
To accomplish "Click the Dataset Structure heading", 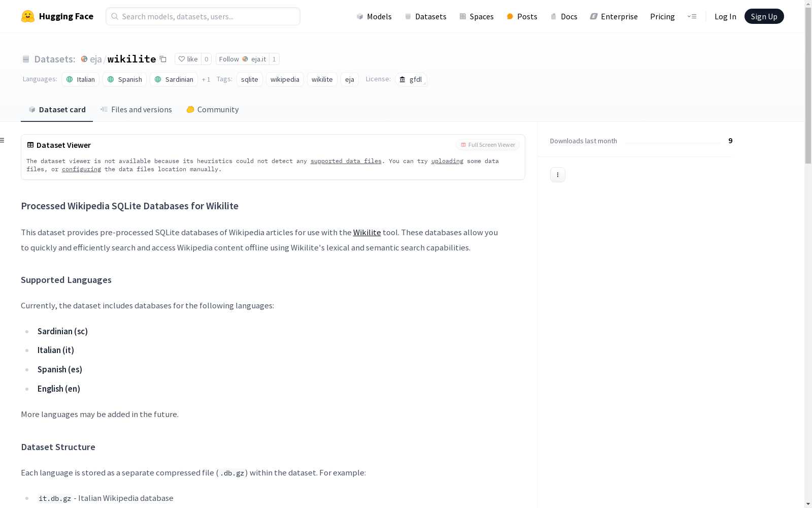I will point(58,447).
